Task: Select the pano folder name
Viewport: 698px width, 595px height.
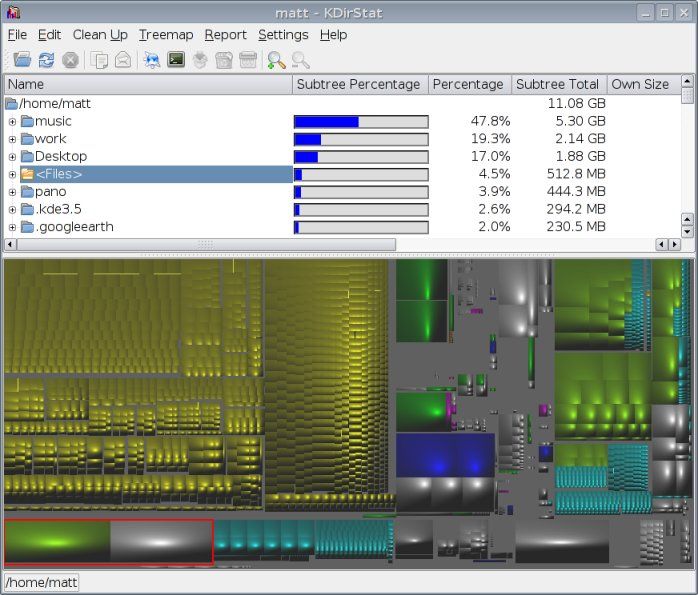Action: 50,191
